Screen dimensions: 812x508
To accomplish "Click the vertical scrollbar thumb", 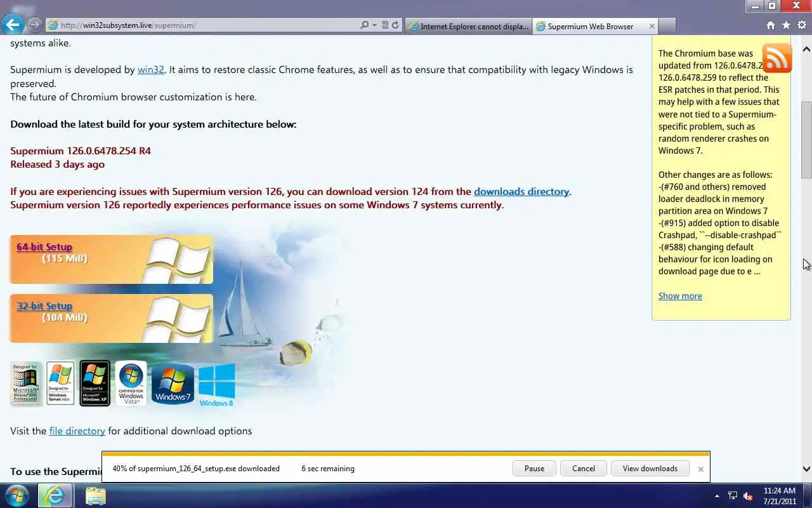I will (x=806, y=140).
